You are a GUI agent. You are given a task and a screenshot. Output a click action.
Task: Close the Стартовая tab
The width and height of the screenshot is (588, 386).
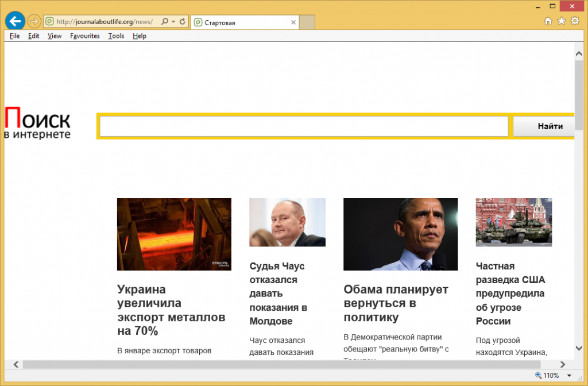coord(293,22)
